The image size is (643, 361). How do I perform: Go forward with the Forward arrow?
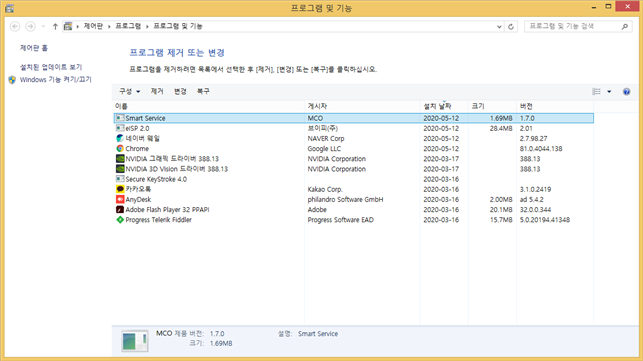[x=30, y=27]
